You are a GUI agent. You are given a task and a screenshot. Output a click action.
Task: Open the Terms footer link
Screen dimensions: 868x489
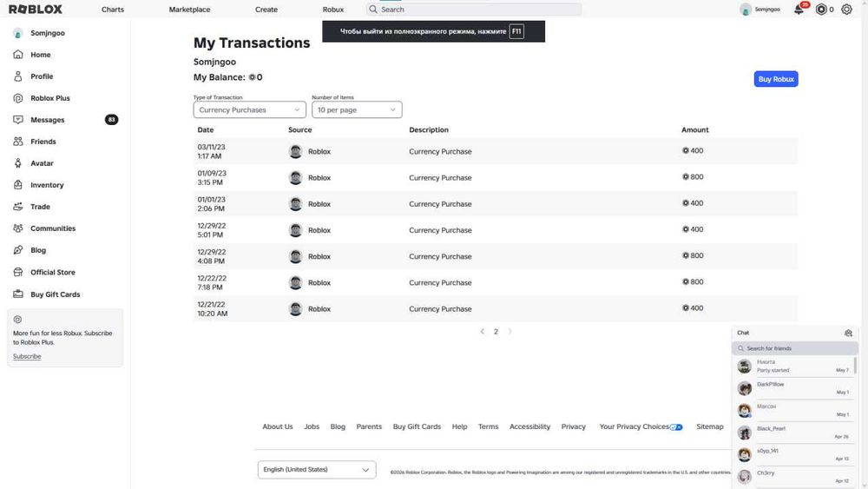click(488, 426)
